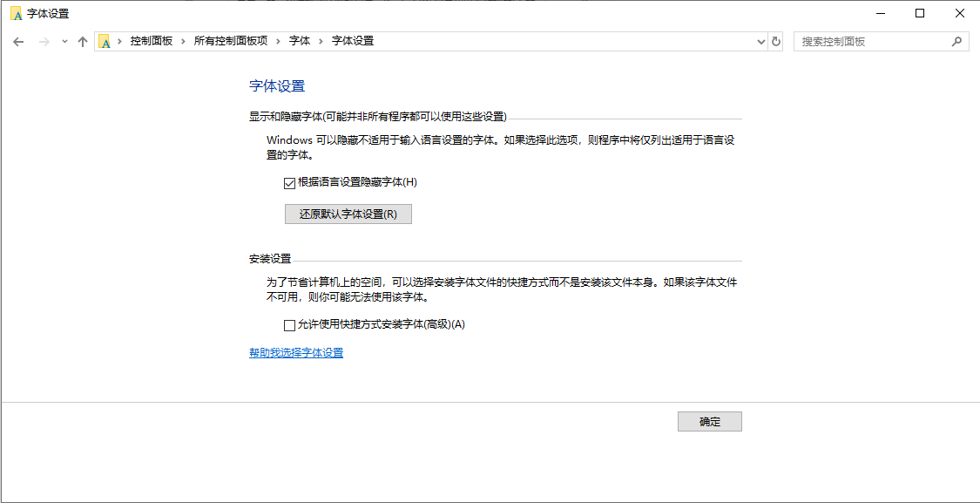Confirm with the 确定 button
980x503 pixels.
709,422
